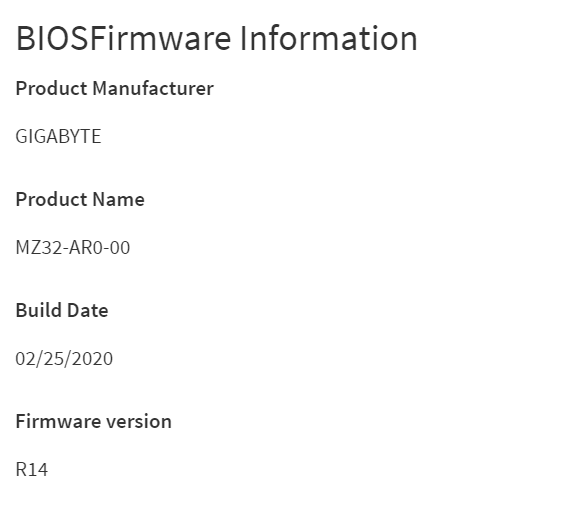This screenshot has height=505, width=561.
Task: Click the word Information in the heading
Action: [x=329, y=38]
